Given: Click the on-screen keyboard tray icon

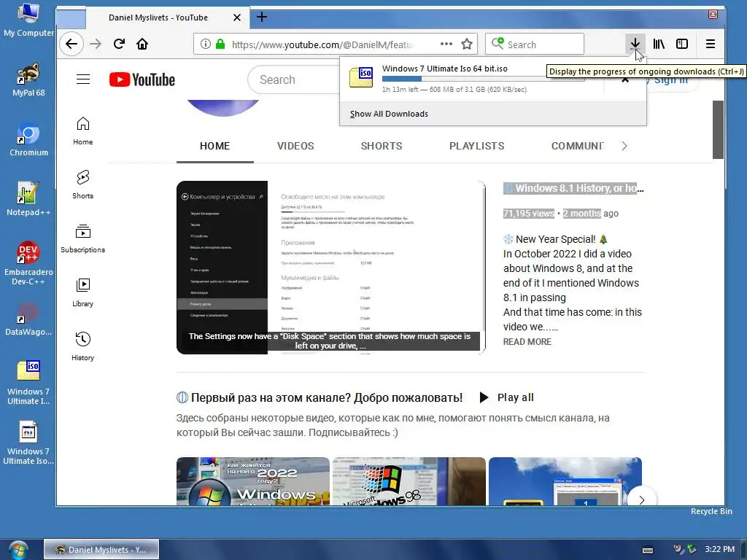Looking at the screenshot, I should pos(648,550).
